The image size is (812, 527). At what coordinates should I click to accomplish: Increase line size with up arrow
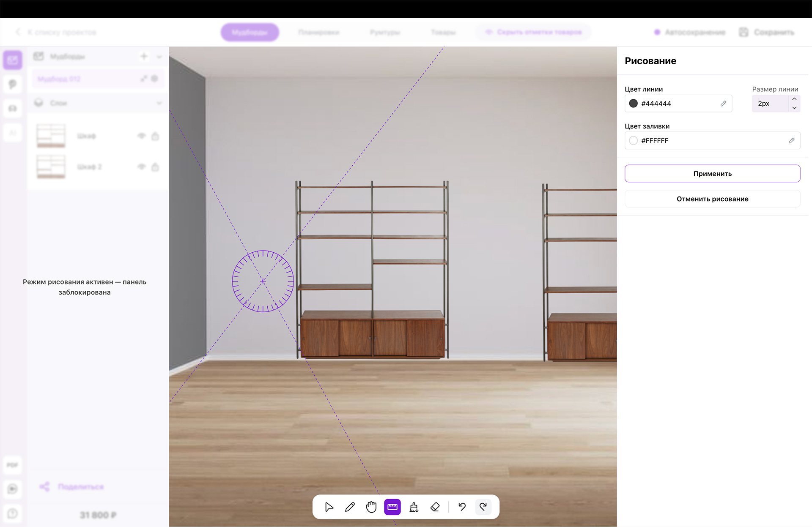[794, 99]
